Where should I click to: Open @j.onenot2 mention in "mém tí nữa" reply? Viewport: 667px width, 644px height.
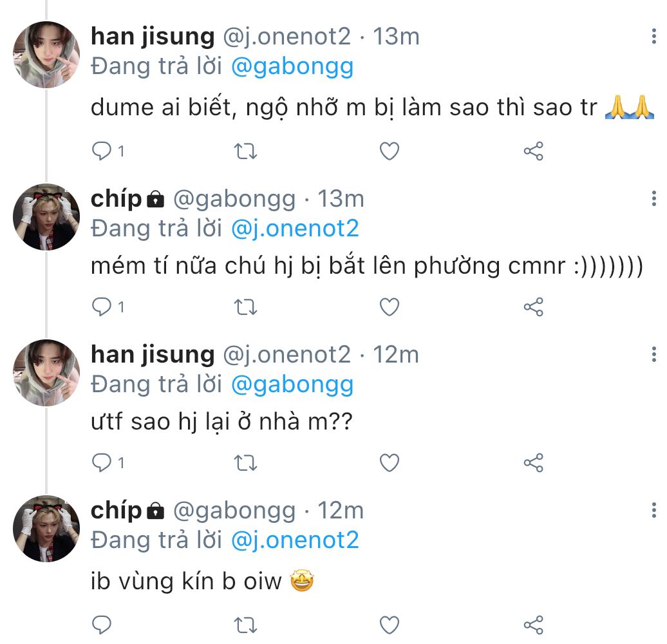(x=294, y=229)
